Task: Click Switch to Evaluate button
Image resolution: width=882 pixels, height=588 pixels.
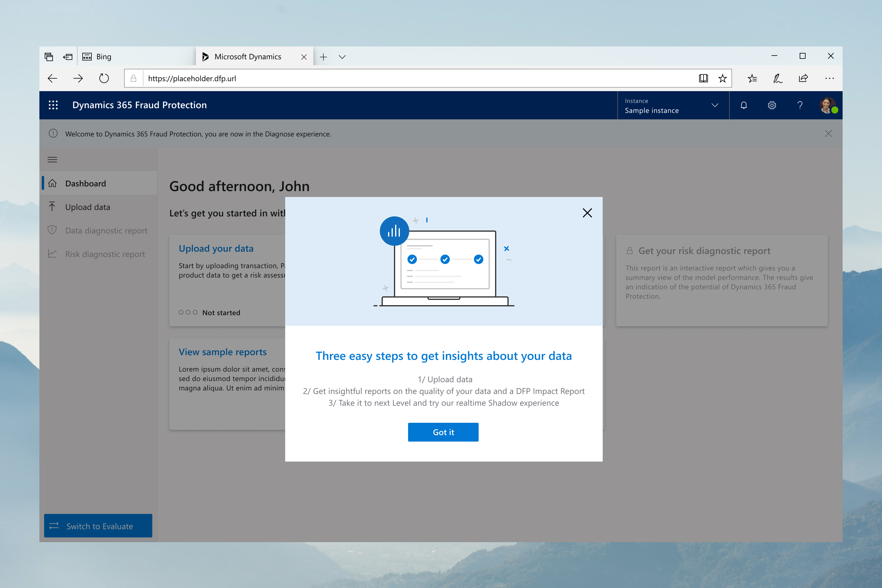Action: (x=98, y=526)
